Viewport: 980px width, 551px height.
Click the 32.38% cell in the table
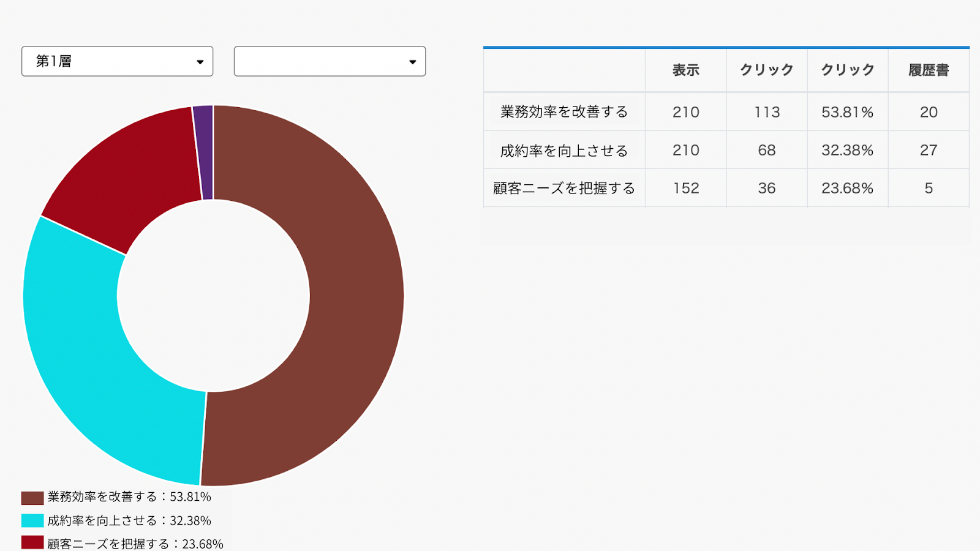[x=847, y=150]
